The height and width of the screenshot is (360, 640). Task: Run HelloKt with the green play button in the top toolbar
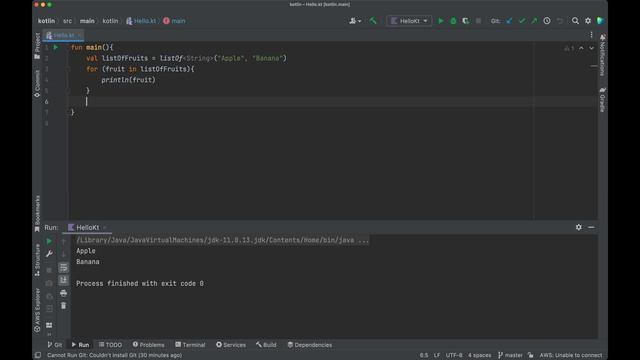pos(441,21)
